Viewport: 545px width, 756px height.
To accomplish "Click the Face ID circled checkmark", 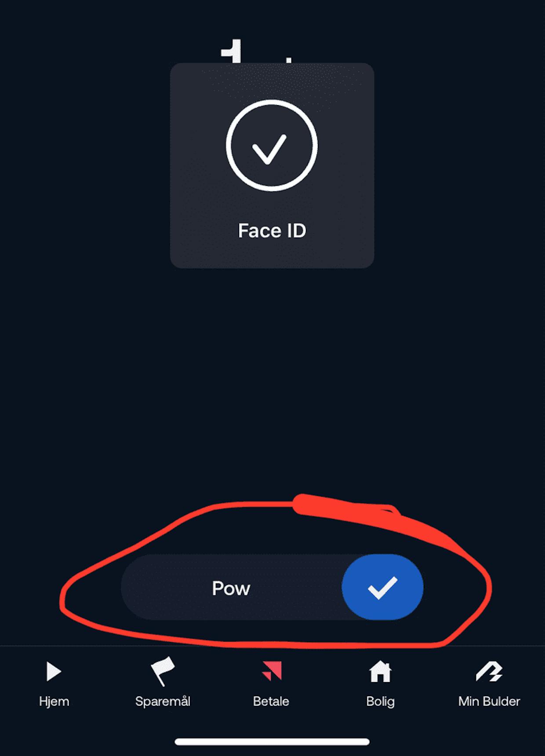I will (x=272, y=146).
